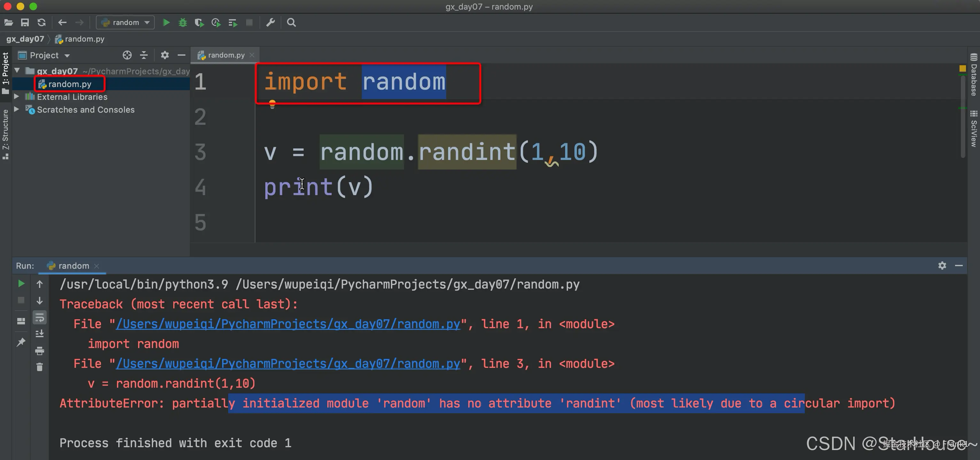Open Search Everywhere magnifier icon
Screen dimensions: 980x460
coord(292,22)
